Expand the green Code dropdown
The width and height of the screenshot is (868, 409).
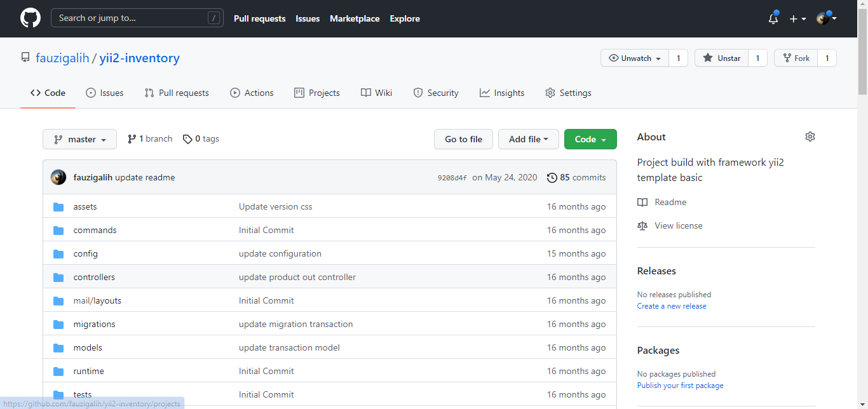(x=590, y=139)
